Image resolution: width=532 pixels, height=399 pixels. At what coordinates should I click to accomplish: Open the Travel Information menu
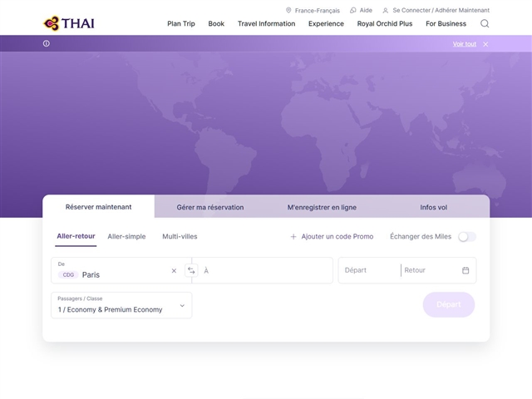[x=266, y=24]
